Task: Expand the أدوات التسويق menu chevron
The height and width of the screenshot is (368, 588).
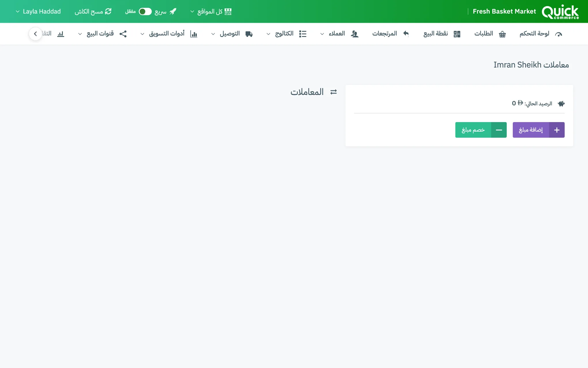Action: [142, 34]
